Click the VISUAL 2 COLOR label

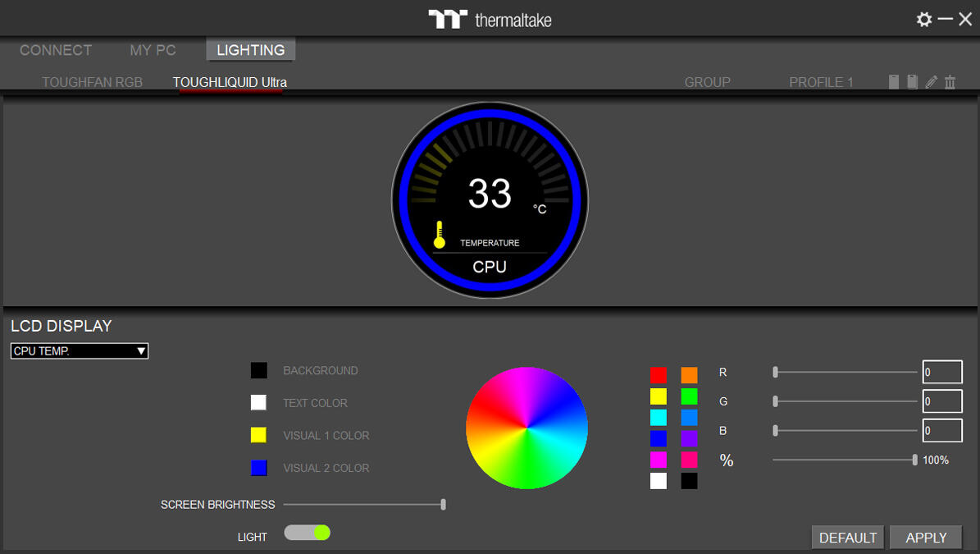point(326,469)
